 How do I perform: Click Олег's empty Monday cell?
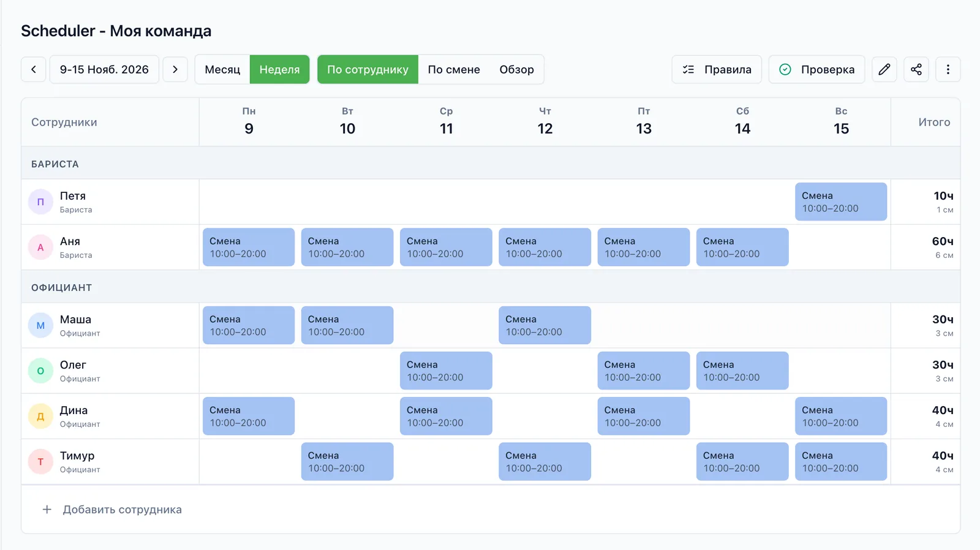point(249,371)
